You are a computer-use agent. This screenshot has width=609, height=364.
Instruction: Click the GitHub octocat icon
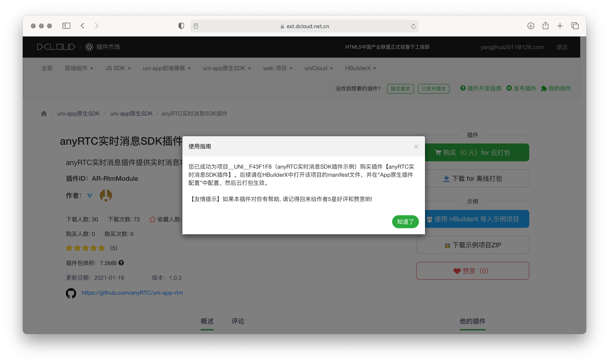tap(71, 293)
